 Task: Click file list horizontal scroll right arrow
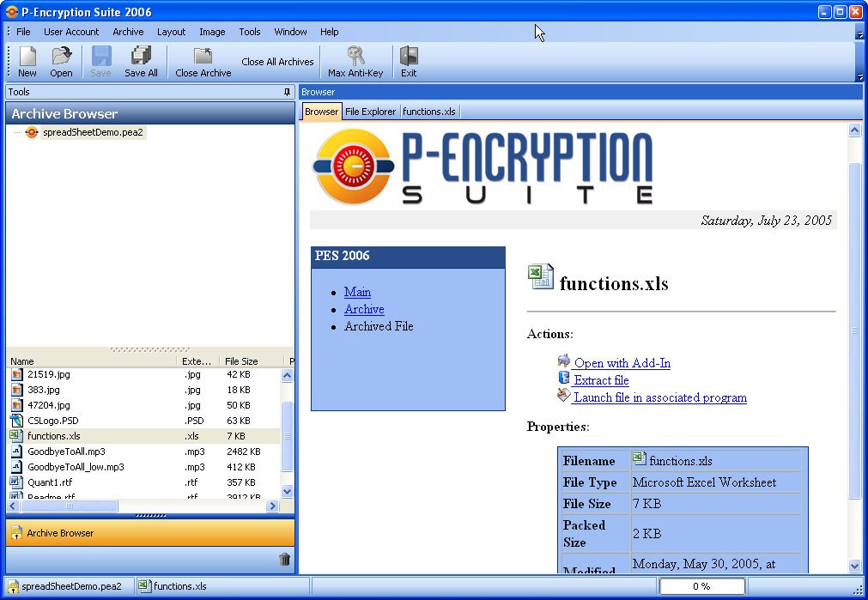coord(272,506)
